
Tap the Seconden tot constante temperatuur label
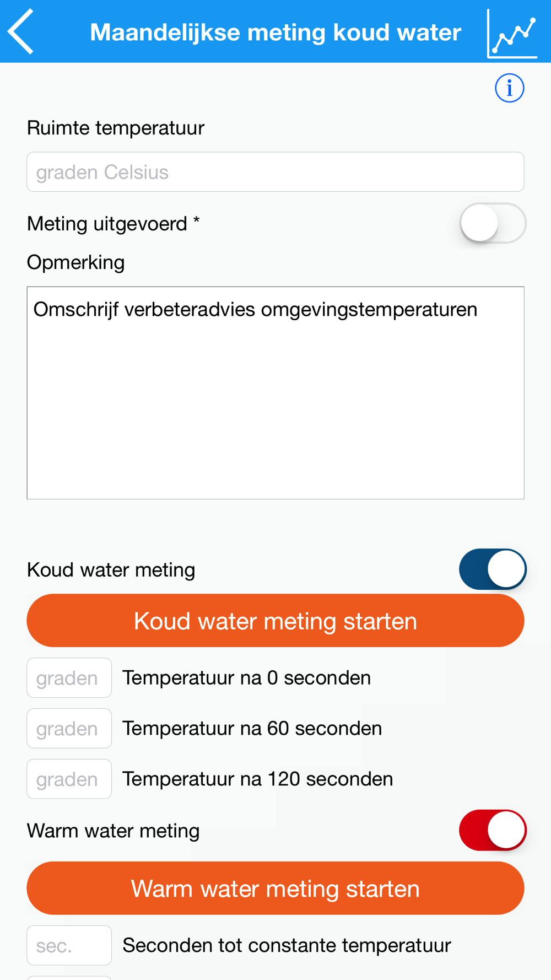(x=287, y=945)
